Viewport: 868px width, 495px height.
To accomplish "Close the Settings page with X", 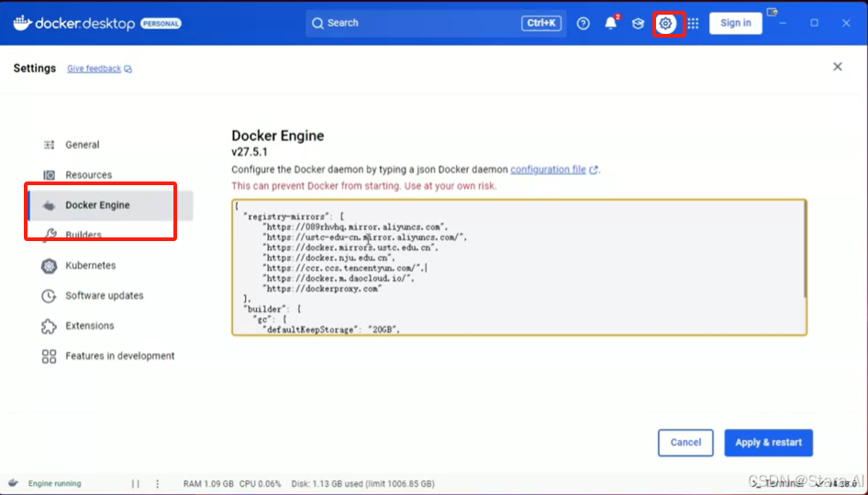I will click(838, 67).
